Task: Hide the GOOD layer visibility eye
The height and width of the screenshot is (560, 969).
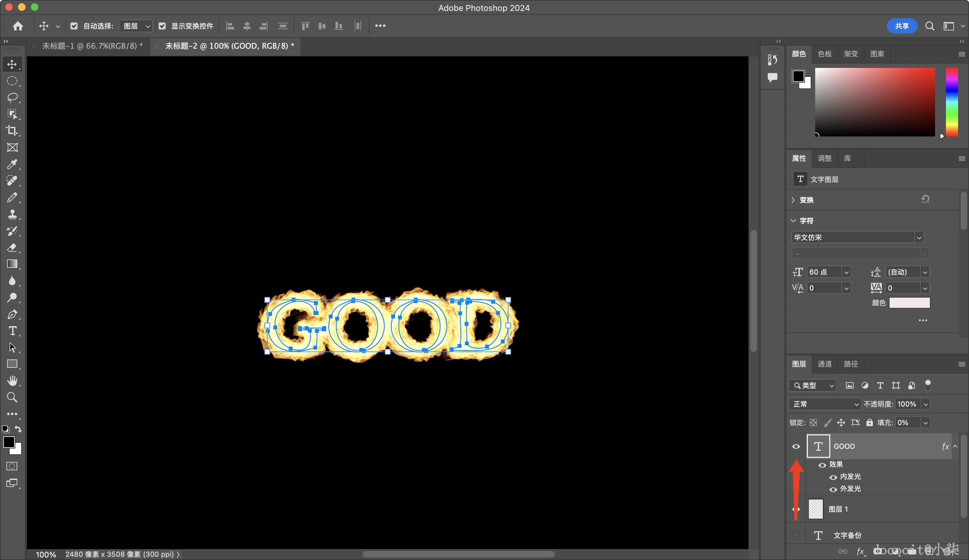Action: (796, 446)
